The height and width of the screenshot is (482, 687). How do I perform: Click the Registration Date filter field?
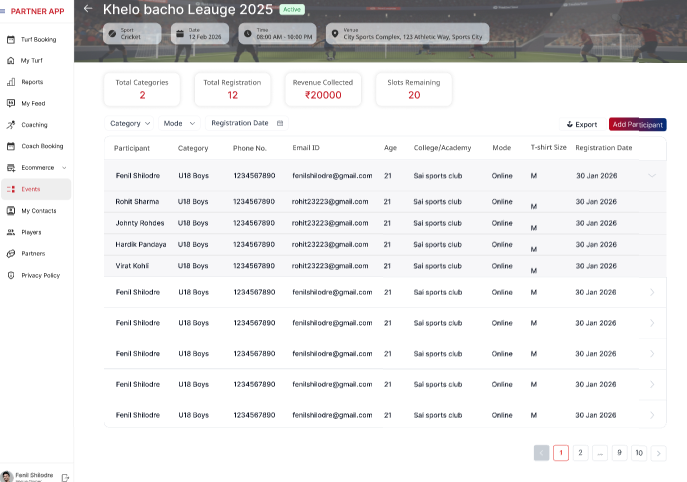click(x=247, y=123)
